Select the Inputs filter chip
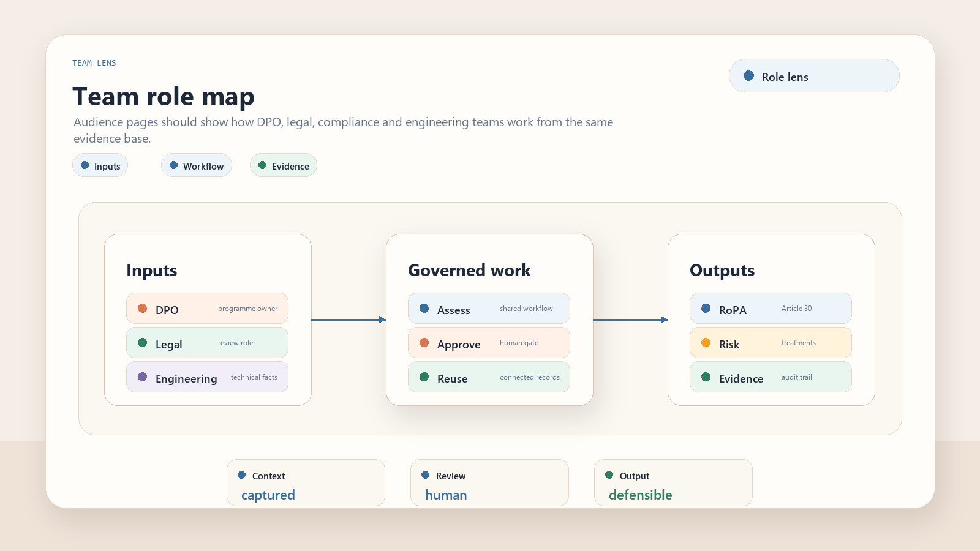Screen dimensions: 980x551 (x=100, y=165)
